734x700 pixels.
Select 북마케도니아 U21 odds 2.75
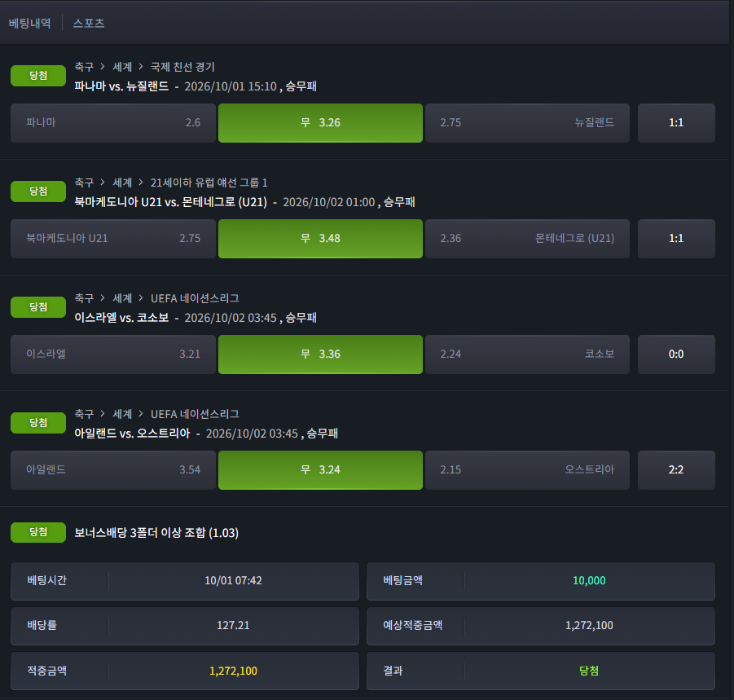(112, 238)
